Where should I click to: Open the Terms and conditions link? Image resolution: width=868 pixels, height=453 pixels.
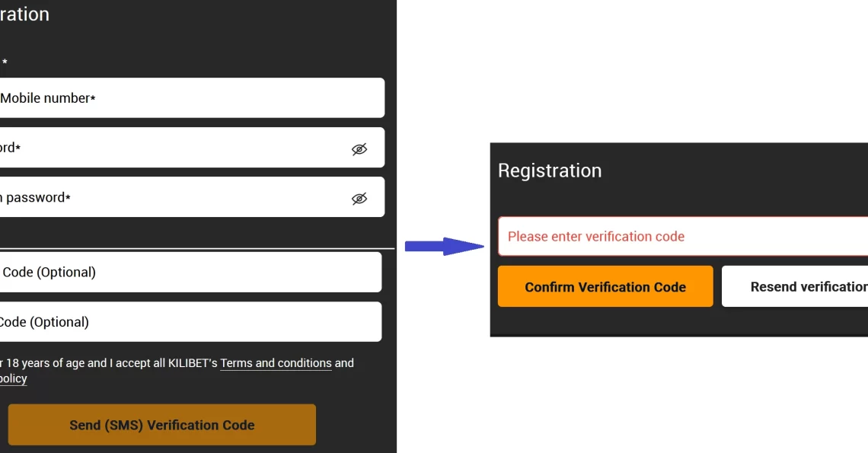pyautogui.click(x=276, y=363)
